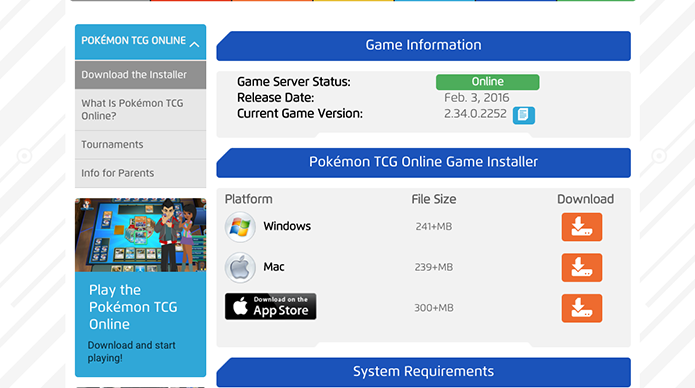Click the Windows platform label

(x=287, y=226)
